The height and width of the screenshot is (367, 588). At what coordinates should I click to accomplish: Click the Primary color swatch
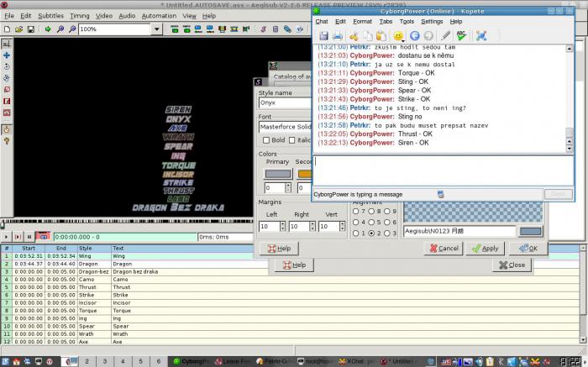(278, 174)
